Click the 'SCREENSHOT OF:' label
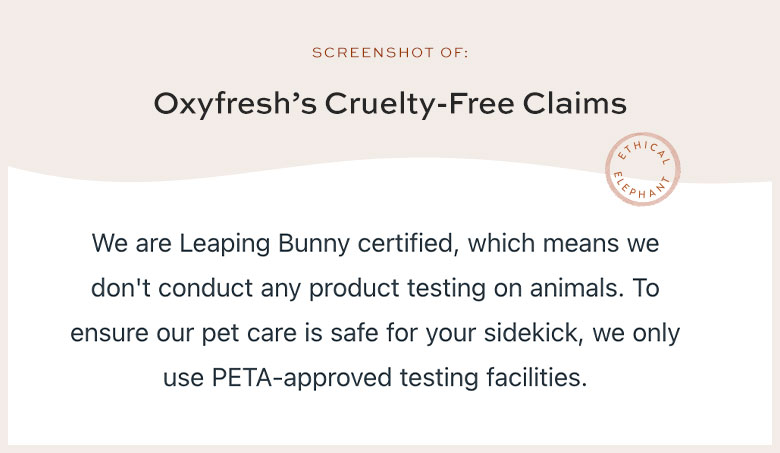This screenshot has width=780, height=453. click(x=390, y=53)
